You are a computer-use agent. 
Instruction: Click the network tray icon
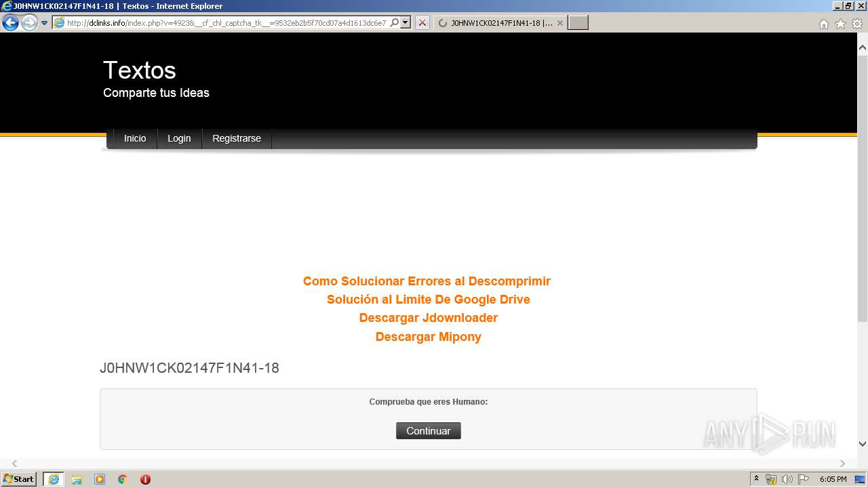(x=771, y=479)
